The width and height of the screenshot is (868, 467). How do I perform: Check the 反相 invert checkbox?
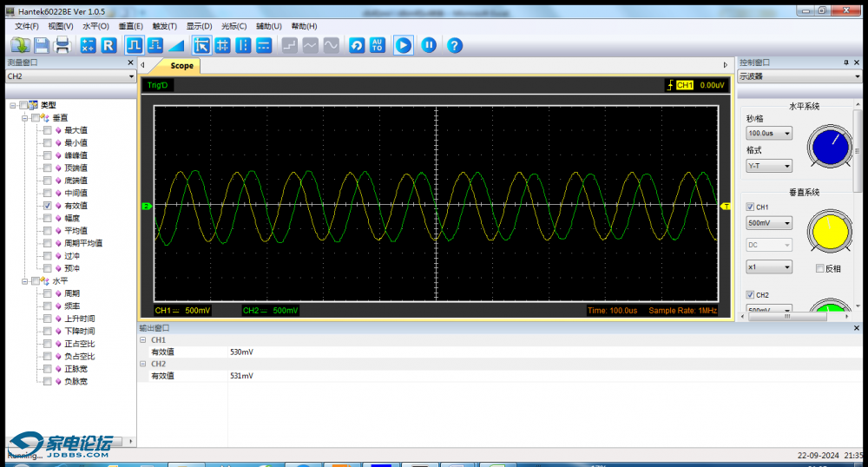coord(820,268)
